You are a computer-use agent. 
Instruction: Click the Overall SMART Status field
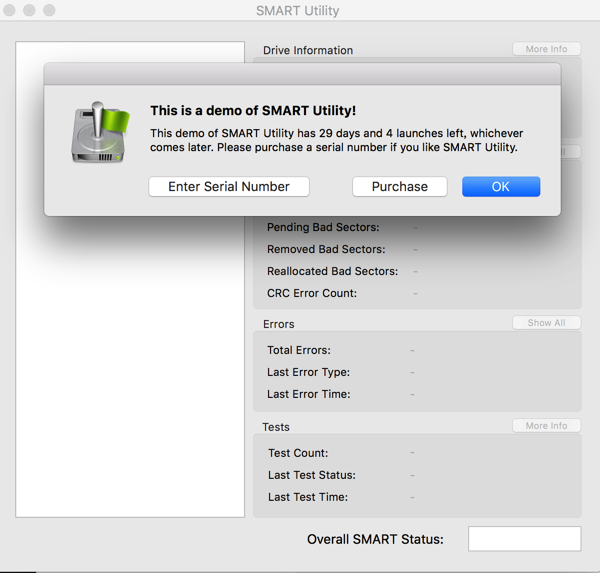click(524, 539)
